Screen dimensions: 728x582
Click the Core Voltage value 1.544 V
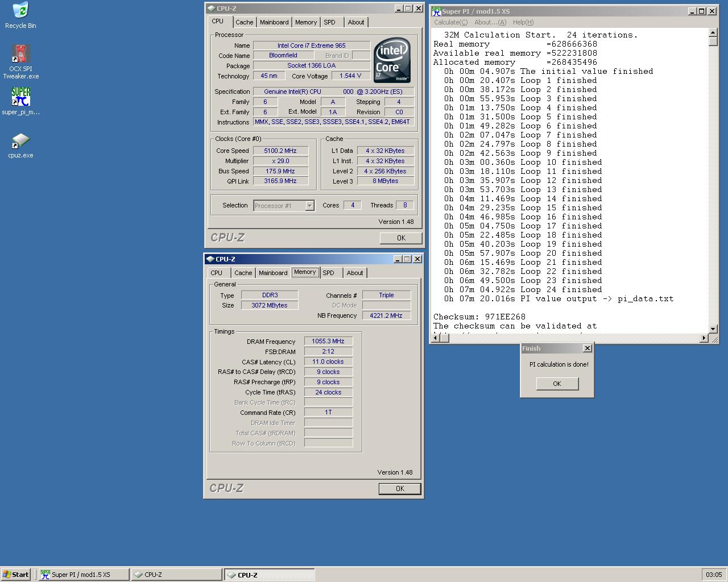point(350,76)
